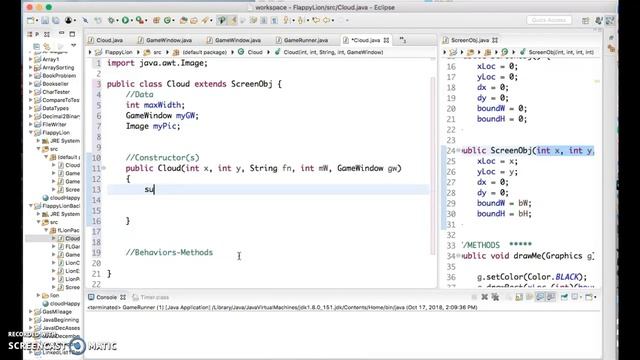This screenshot has width=640, height=360.
Task: Click Remove Launch icon in Console
Action: tap(484, 297)
